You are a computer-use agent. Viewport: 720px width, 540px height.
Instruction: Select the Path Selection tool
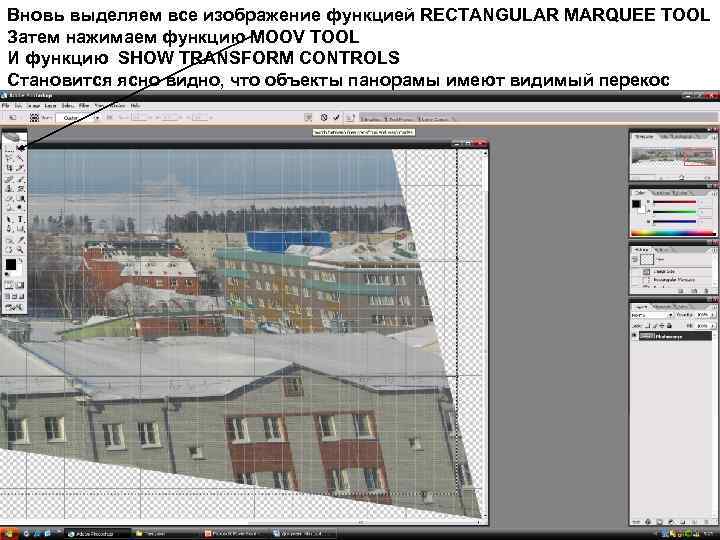point(9,219)
